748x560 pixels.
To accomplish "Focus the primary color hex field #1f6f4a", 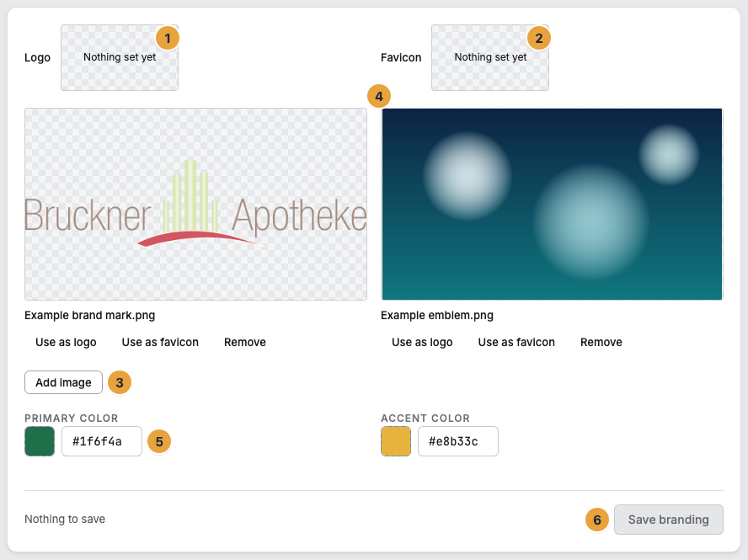I will 102,441.
